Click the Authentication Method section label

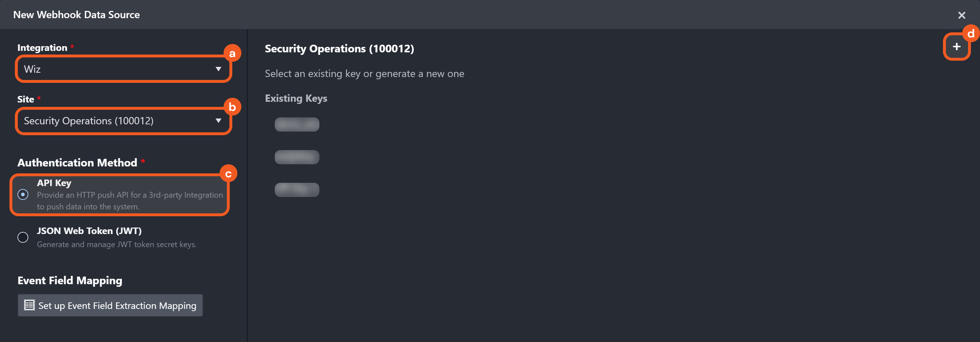pos(77,162)
